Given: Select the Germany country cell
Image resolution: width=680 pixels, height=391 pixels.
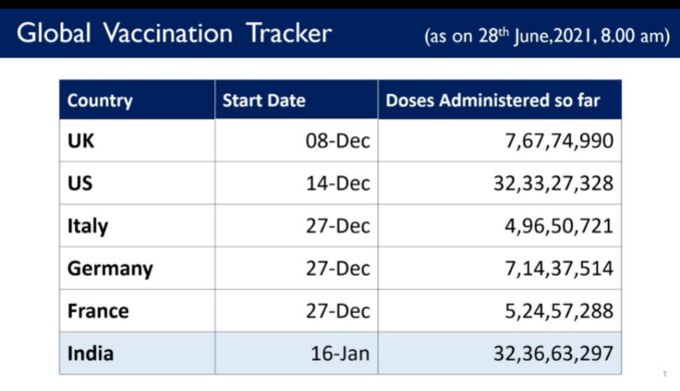Looking at the screenshot, I should click(x=137, y=268).
